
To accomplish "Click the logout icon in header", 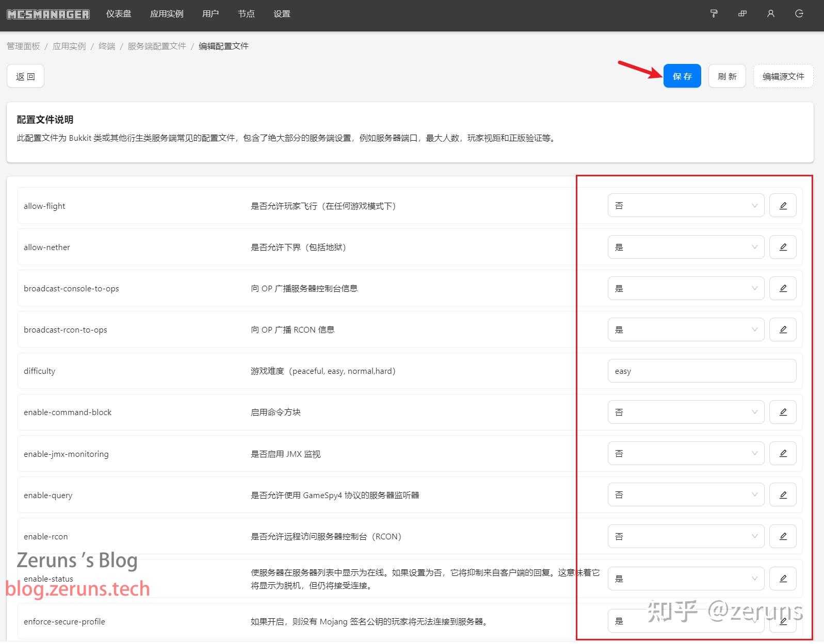I will click(x=799, y=14).
